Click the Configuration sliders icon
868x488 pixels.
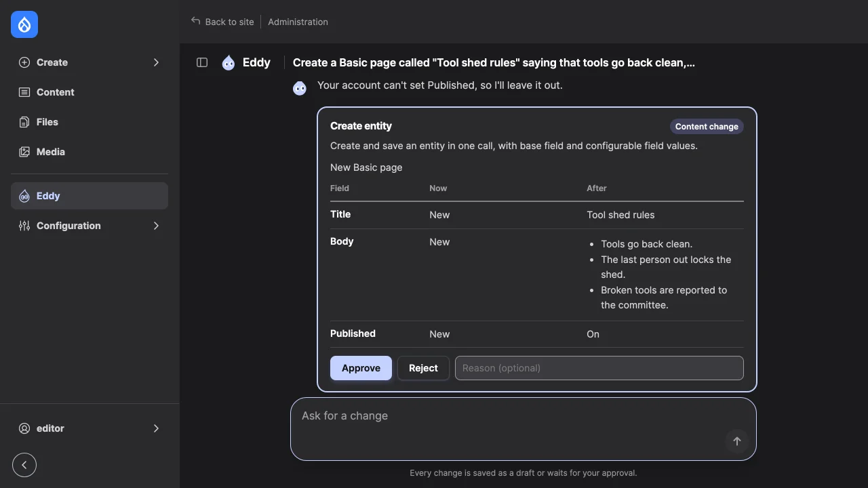point(24,226)
